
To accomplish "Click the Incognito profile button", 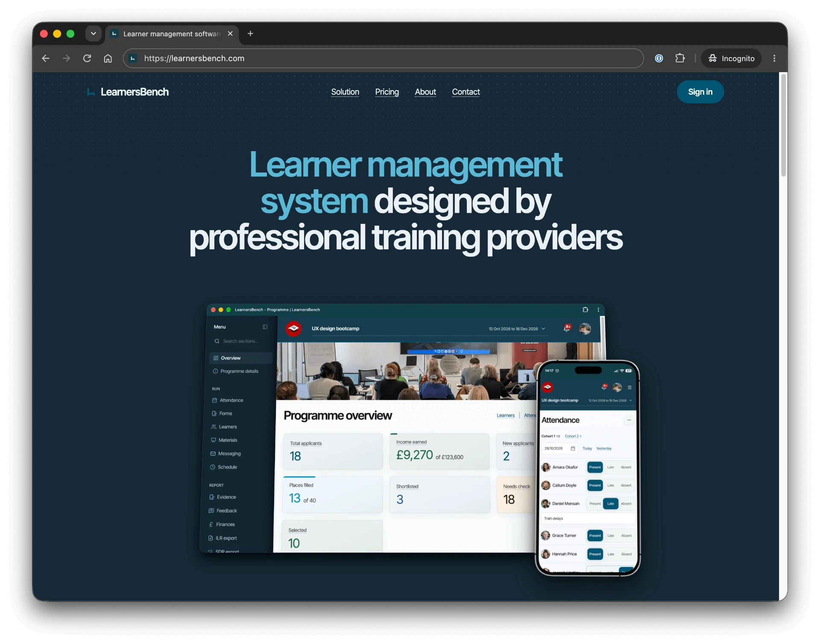I will (x=731, y=58).
